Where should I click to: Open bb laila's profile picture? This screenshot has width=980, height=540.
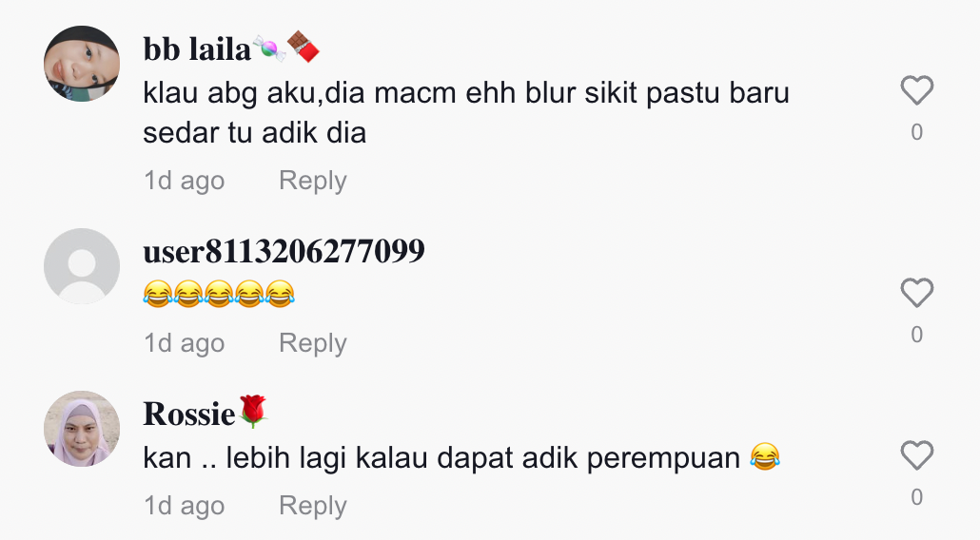click(82, 64)
